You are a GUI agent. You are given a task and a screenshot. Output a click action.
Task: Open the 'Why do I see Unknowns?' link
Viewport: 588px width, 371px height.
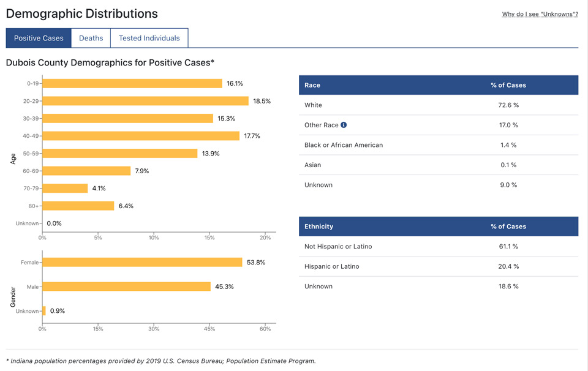(540, 14)
